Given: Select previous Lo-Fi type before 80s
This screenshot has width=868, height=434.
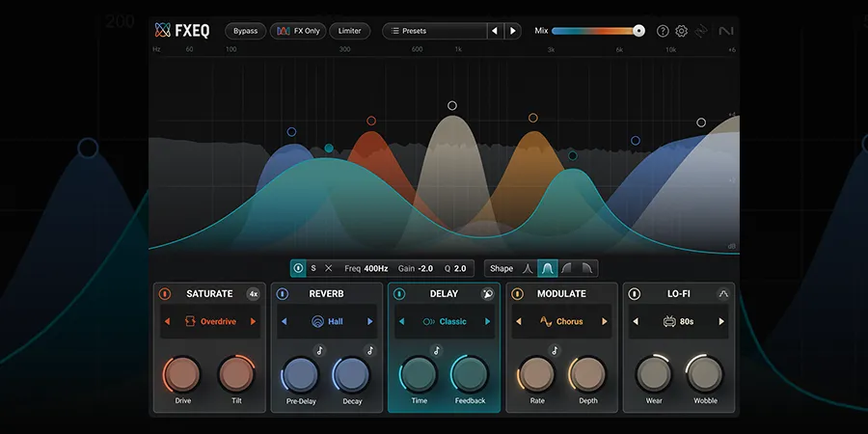Looking at the screenshot, I should (x=636, y=321).
